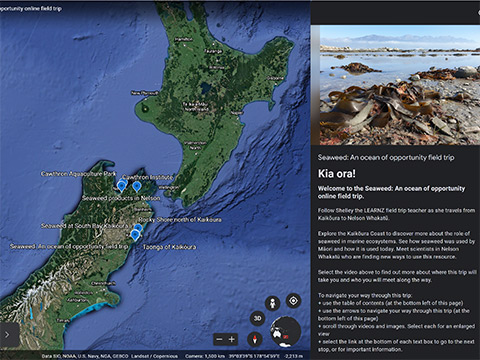480x360 pixels.
Task: Click Te Ika-a-Māui North Island label
Action: 196,107
